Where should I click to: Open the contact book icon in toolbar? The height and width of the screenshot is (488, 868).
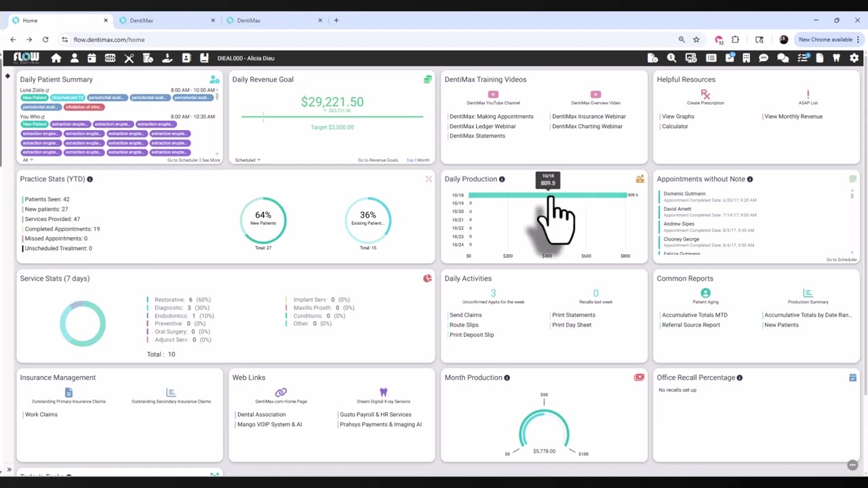pyautogui.click(x=186, y=58)
